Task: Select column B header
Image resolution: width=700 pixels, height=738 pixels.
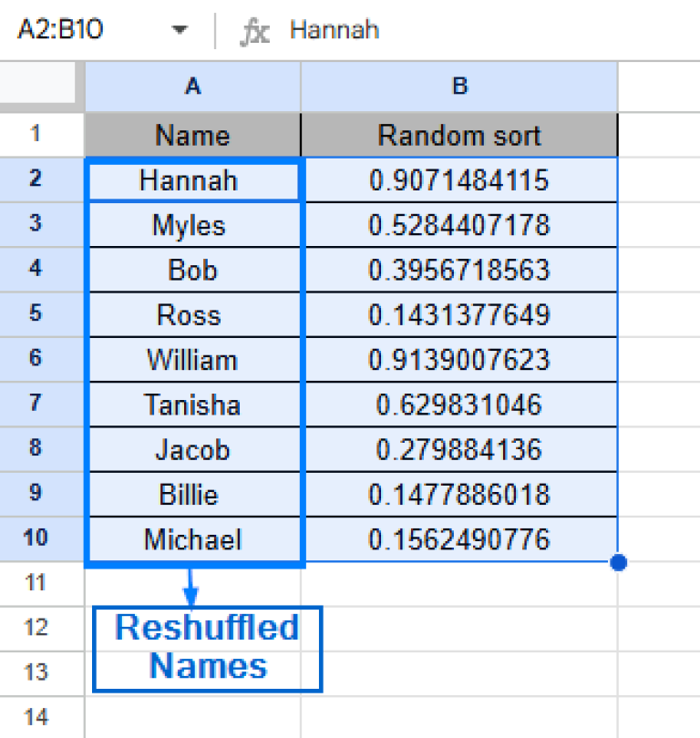Action: pyautogui.click(x=459, y=86)
